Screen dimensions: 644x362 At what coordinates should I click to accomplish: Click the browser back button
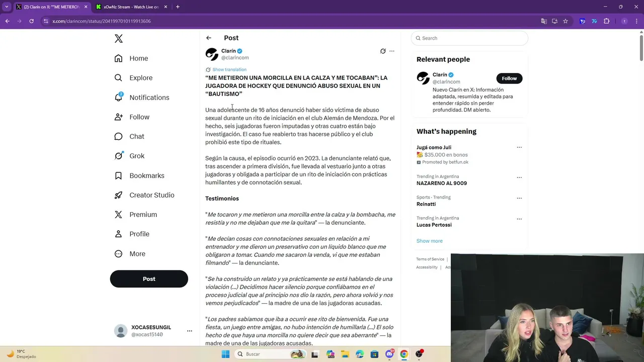8,21
